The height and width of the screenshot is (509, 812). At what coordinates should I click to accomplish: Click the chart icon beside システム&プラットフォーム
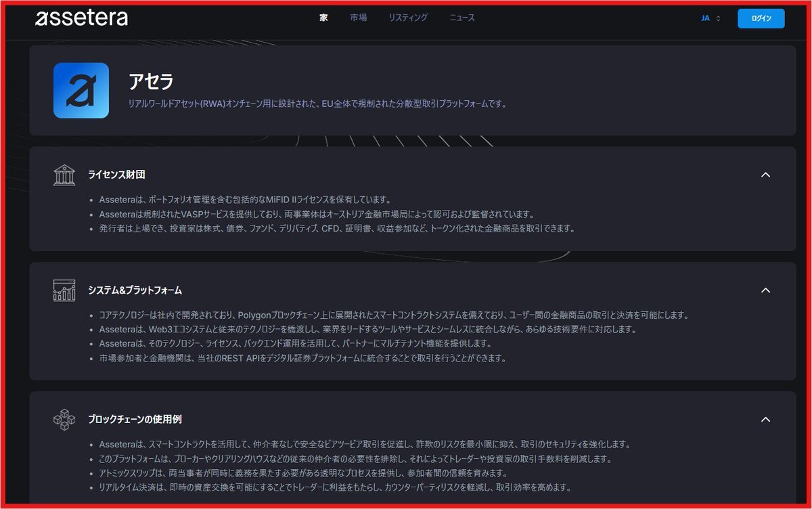point(64,290)
